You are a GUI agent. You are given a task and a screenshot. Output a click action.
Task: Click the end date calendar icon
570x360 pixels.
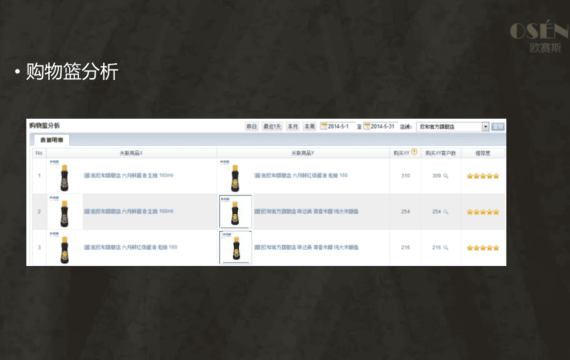pos(367,127)
